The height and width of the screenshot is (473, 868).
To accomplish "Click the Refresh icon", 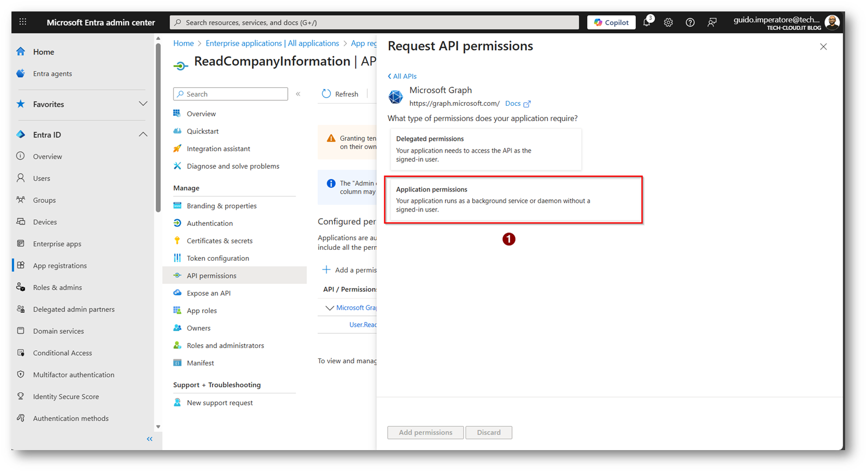I will tap(327, 94).
